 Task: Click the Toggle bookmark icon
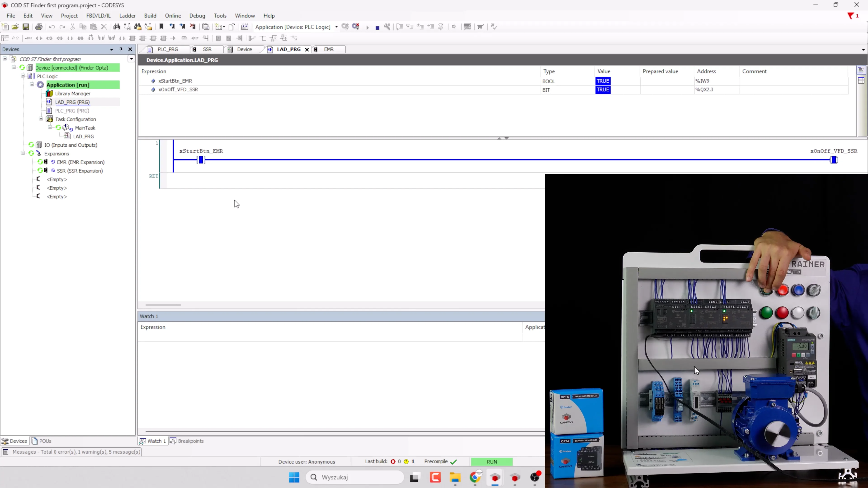tap(161, 27)
